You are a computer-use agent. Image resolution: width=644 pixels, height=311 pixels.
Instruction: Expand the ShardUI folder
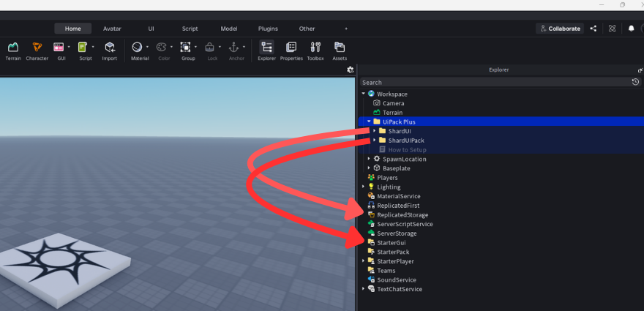[374, 131]
